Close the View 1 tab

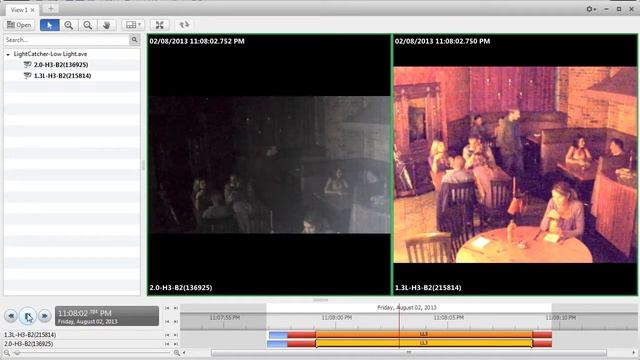pos(33,10)
